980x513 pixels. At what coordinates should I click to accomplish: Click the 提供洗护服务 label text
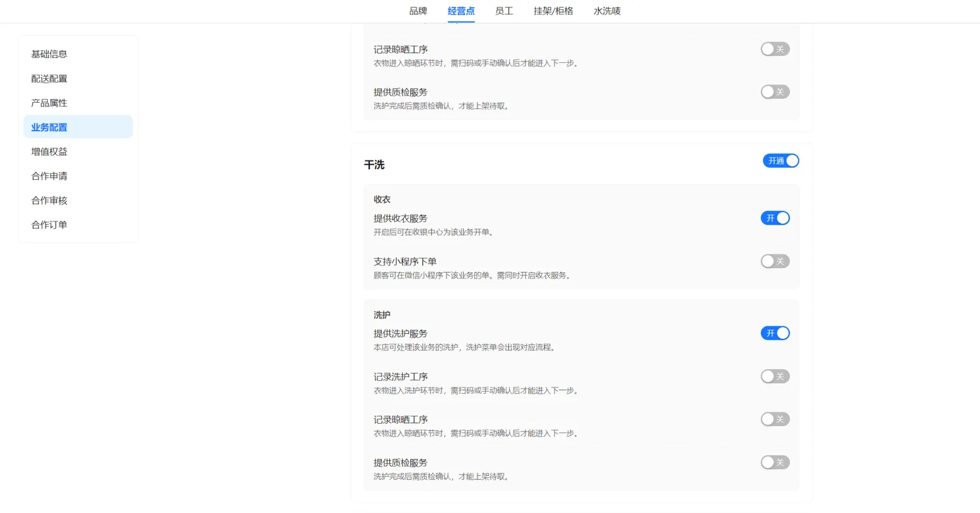401,334
